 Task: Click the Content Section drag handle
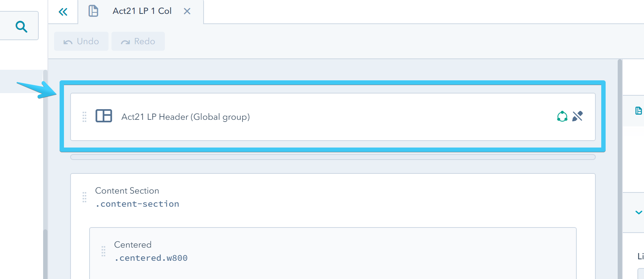(x=84, y=197)
